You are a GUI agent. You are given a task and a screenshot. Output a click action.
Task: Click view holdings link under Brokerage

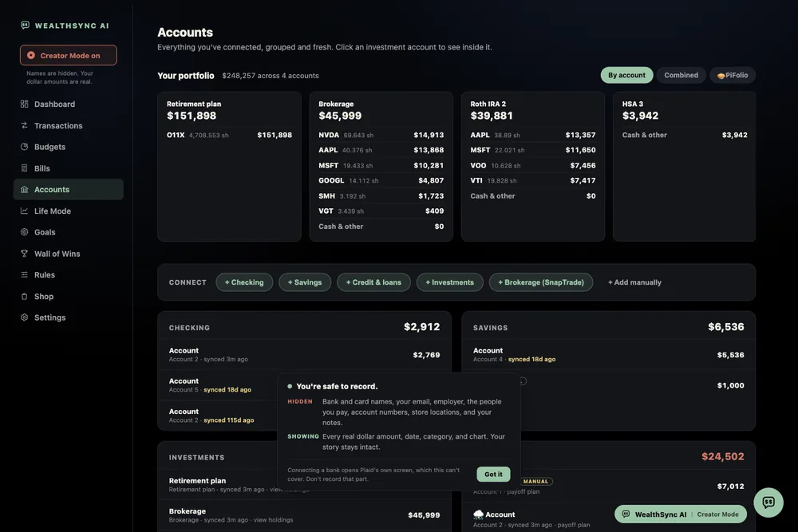[273, 520]
